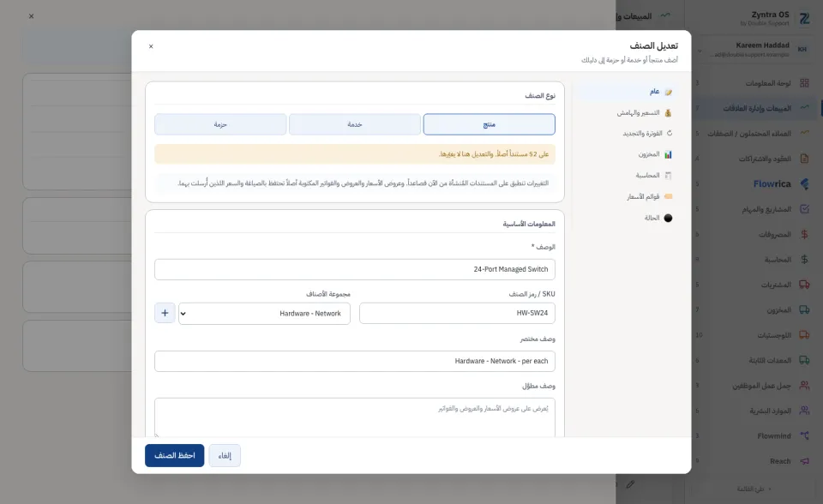Click the المعلومات الأساسية section heading
The width and height of the screenshot is (823, 504).
529,225
